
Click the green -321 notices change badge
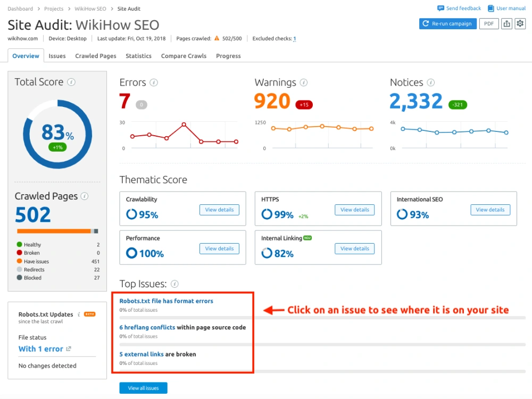[x=458, y=104]
